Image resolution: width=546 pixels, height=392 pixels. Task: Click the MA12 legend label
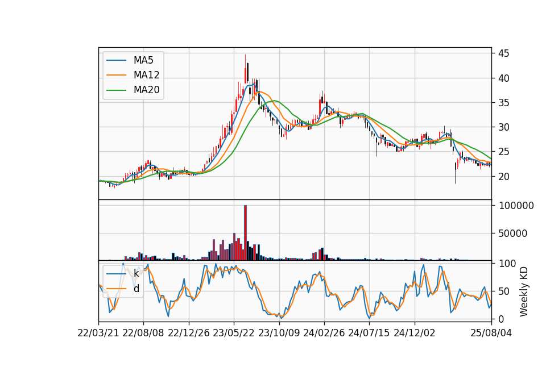coord(147,75)
